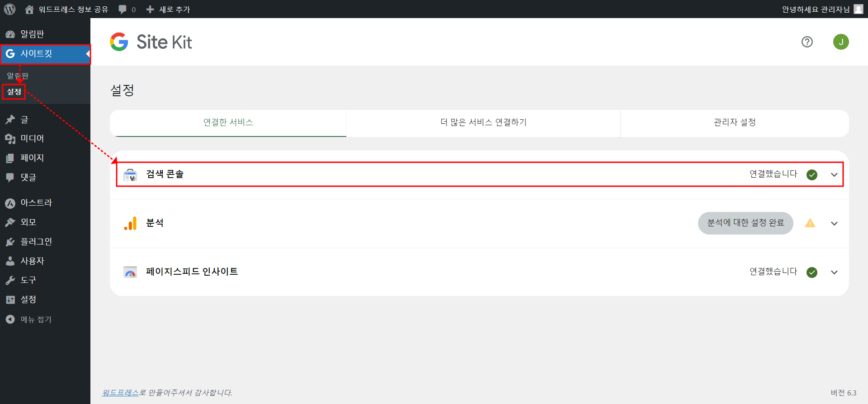Click the Google G Site Kit logo
Viewport: 868px width, 404px height.
pos(119,42)
